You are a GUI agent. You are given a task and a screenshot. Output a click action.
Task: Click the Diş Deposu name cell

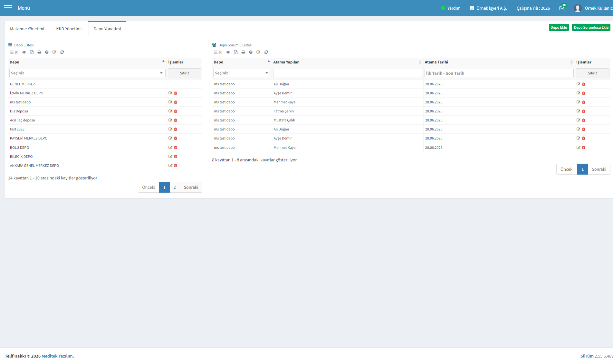coord(19,111)
